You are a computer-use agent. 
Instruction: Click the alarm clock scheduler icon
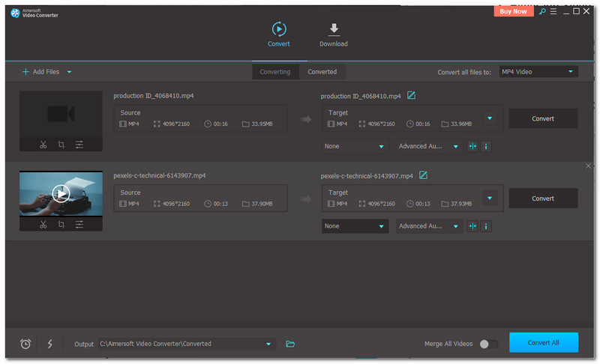coord(25,344)
